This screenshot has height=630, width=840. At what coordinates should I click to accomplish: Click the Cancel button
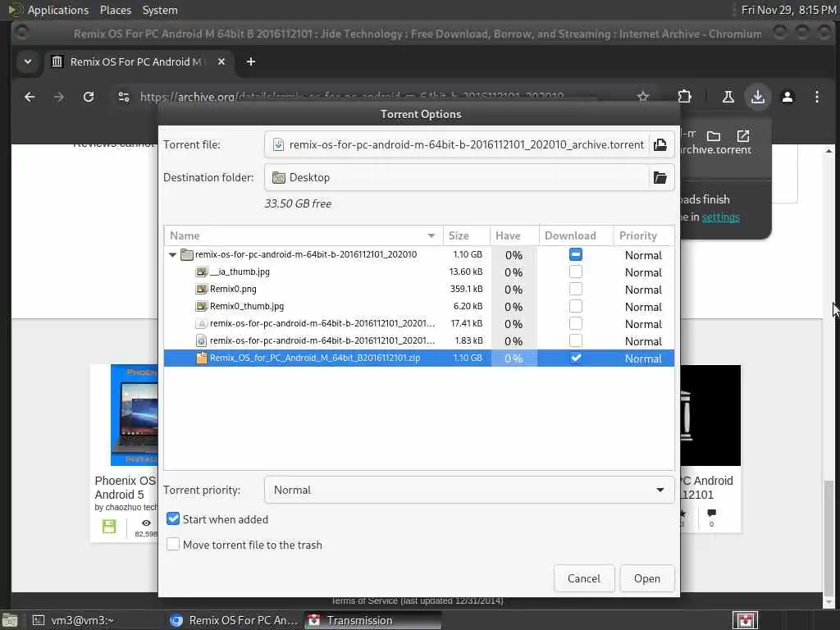pyautogui.click(x=584, y=578)
